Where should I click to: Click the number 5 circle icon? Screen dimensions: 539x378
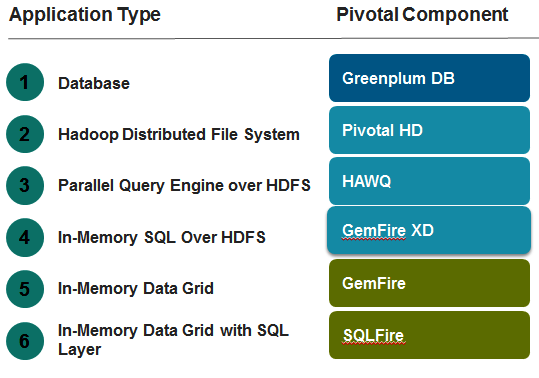click(25, 289)
